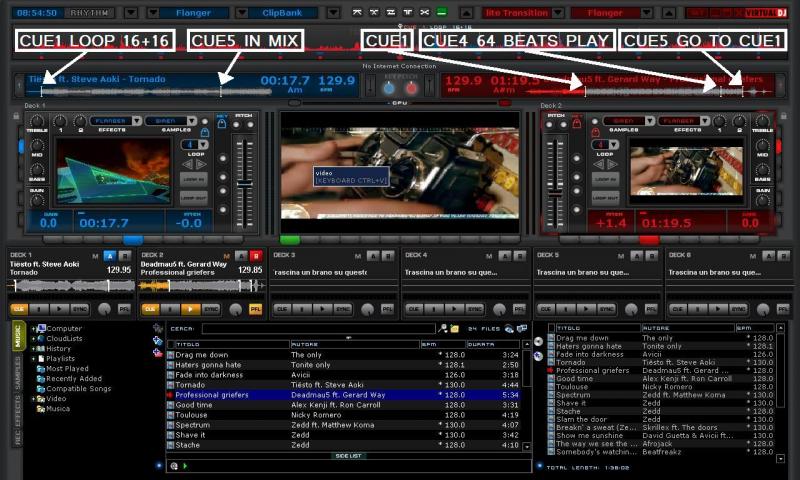800x480 pixels.
Task: Click the yellow folder icon beside search field
Action: click(x=454, y=329)
